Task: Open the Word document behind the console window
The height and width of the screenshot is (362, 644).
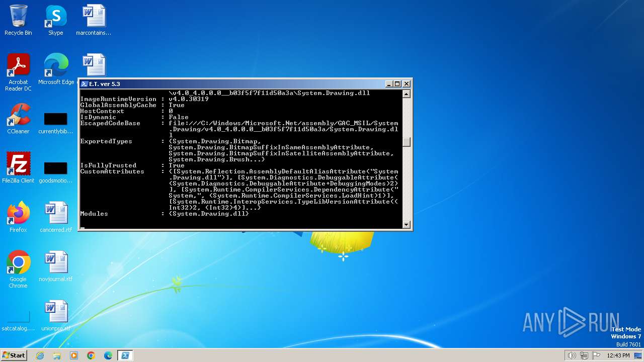Action: tap(94, 65)
